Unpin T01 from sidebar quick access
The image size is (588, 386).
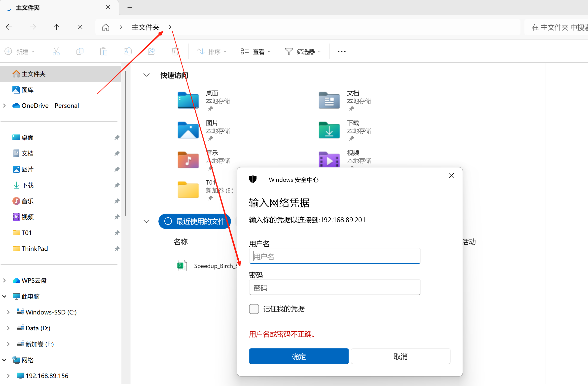(x=117, y=233)
